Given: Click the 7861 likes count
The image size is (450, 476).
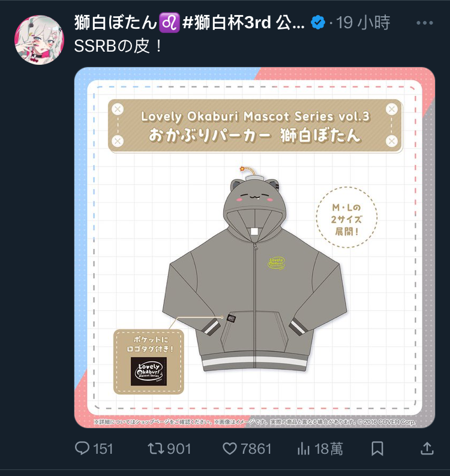Looking at the screenshot, I should click(x=256, y=448).
